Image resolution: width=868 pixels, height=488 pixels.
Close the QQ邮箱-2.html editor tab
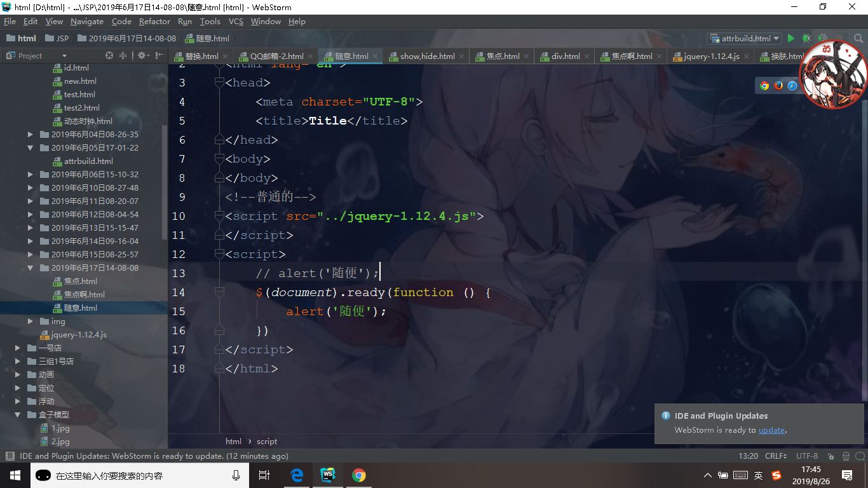(x=311, y=57)
